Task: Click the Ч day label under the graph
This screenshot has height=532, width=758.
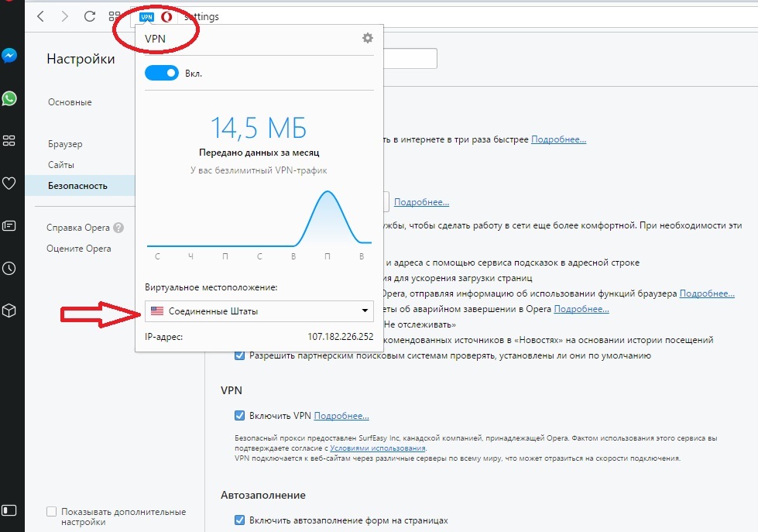Action: [191, 256]
